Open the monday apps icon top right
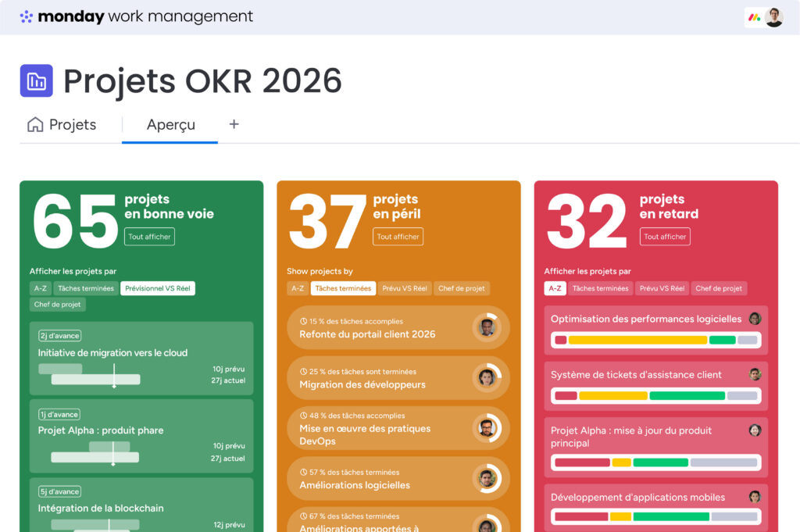 754,18
